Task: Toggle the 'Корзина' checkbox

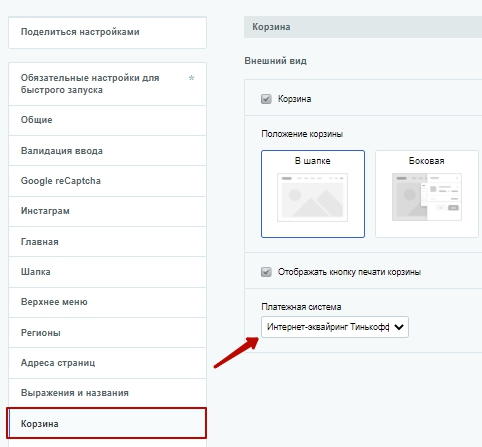Action: coord(266,99)
